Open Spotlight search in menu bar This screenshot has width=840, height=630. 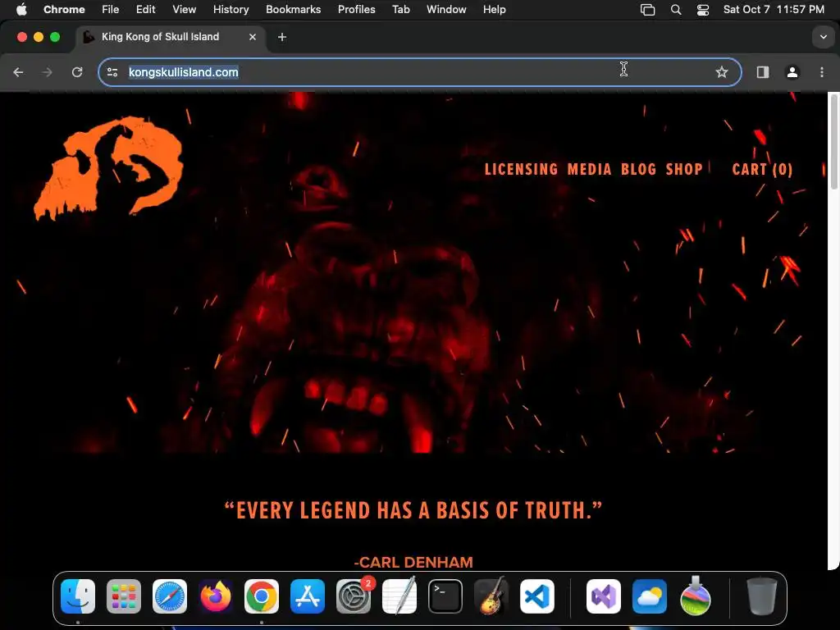click(676, 10)
